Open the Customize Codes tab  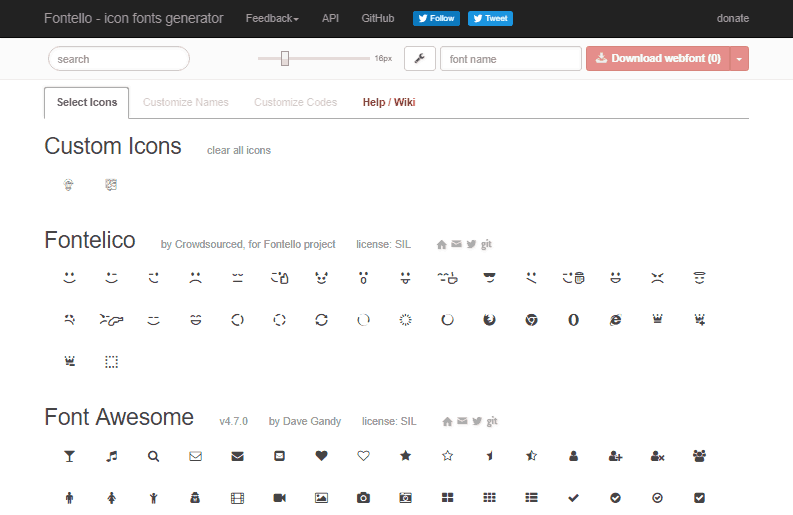tap(295, 102)
